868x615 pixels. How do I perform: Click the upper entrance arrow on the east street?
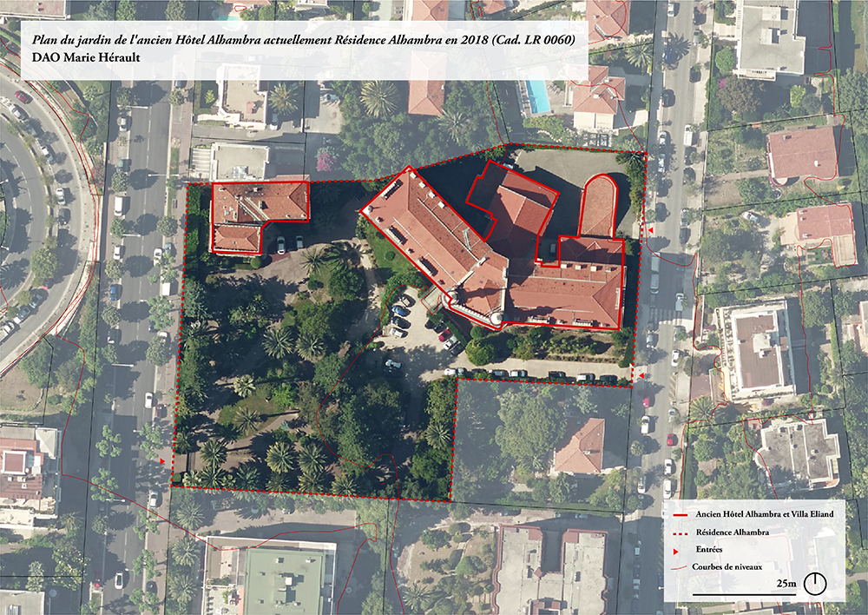click(x=650, y=229)
